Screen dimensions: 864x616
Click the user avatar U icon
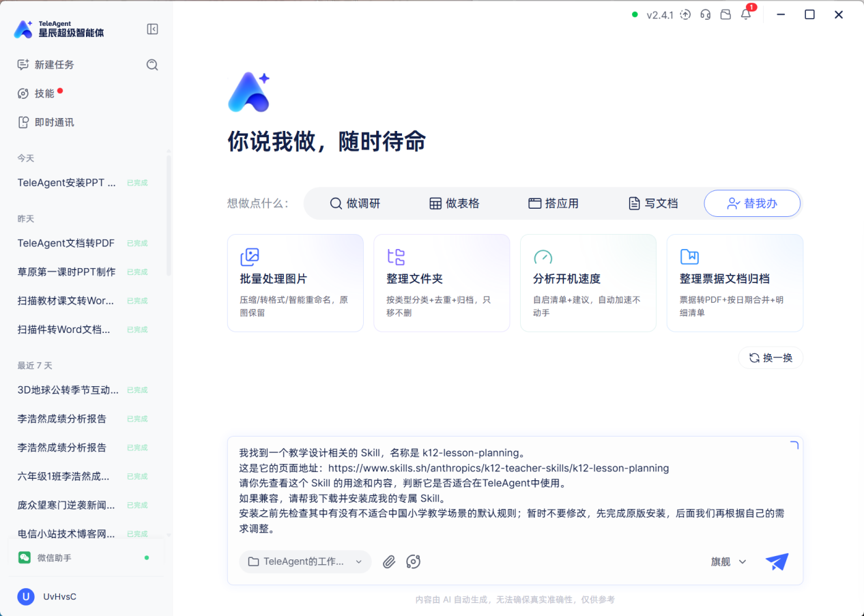26,597
